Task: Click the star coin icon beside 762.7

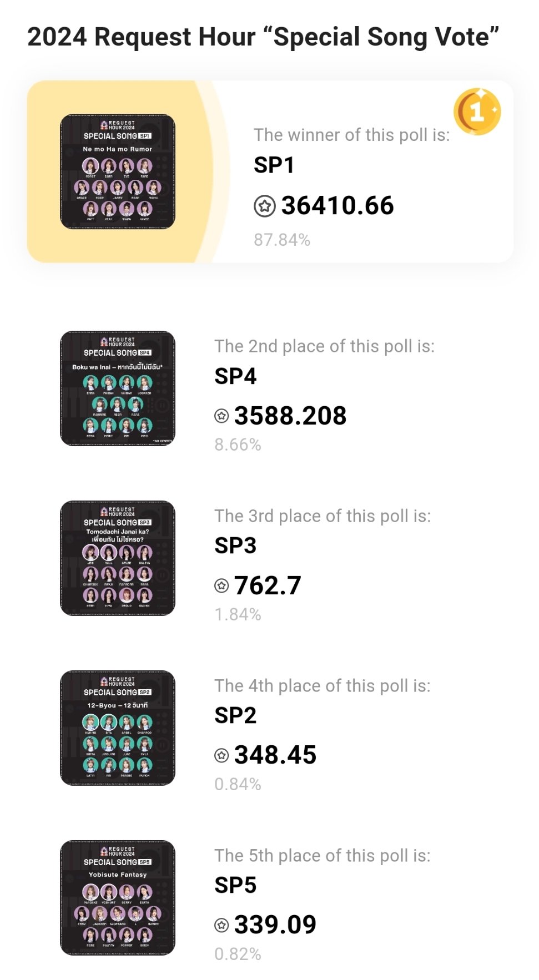Action: point(221,585)
